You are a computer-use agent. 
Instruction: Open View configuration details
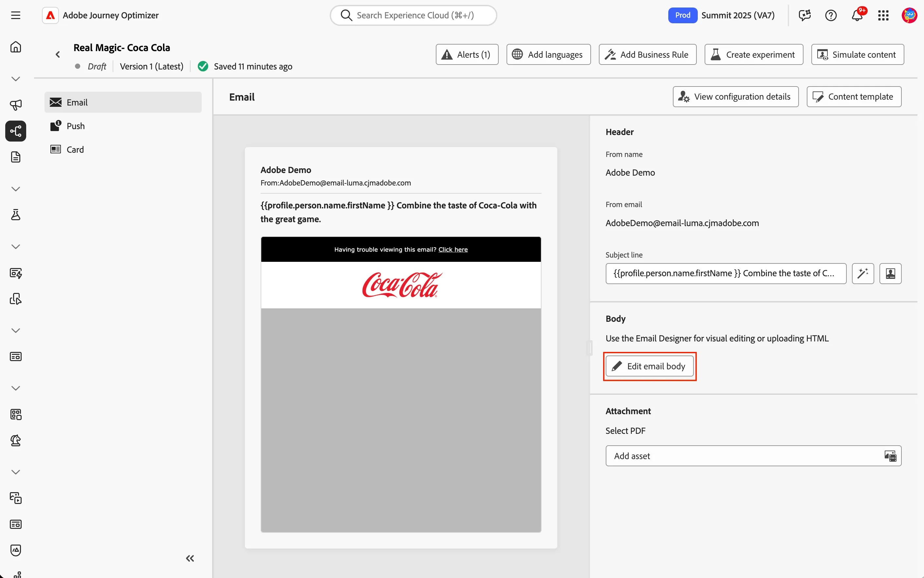tap(736, 97)
